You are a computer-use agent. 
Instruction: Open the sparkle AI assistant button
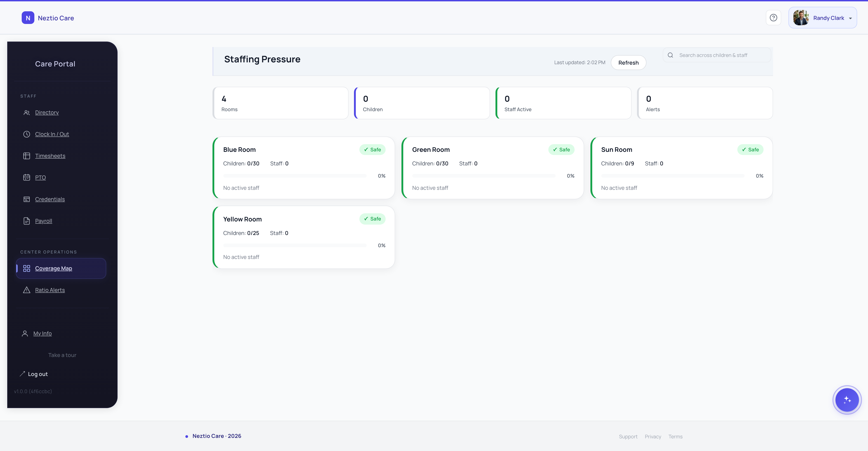847,400
